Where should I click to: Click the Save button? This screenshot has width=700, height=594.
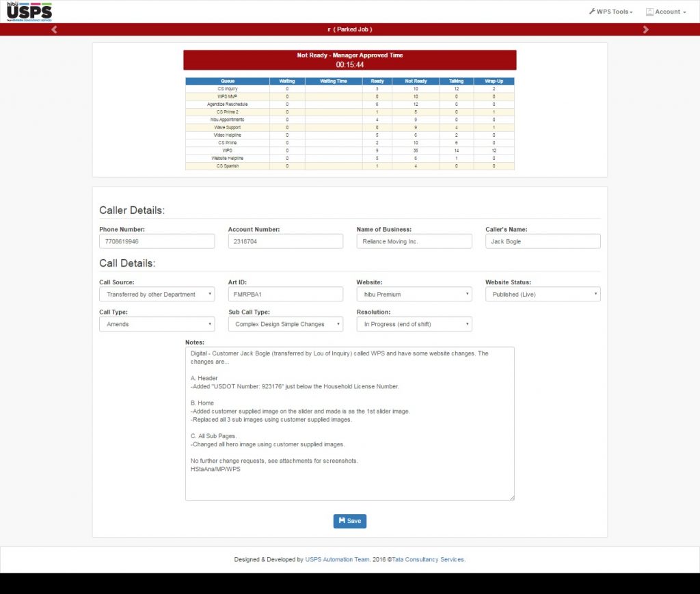(349, 521)
